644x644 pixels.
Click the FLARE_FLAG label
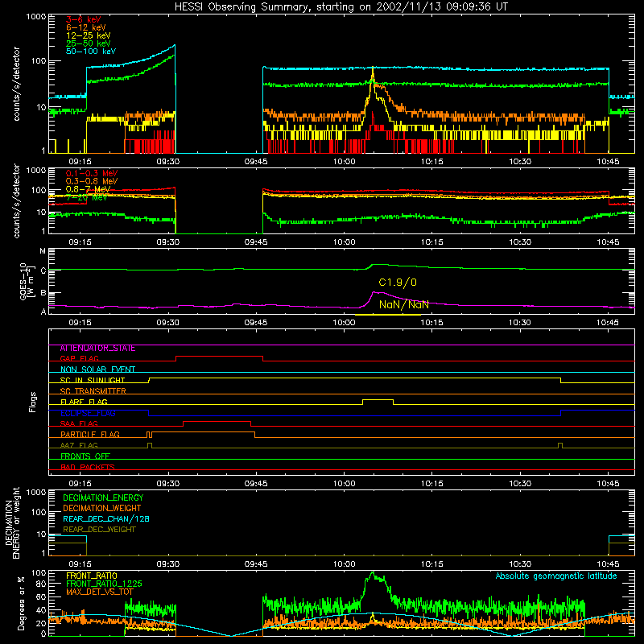84,402
